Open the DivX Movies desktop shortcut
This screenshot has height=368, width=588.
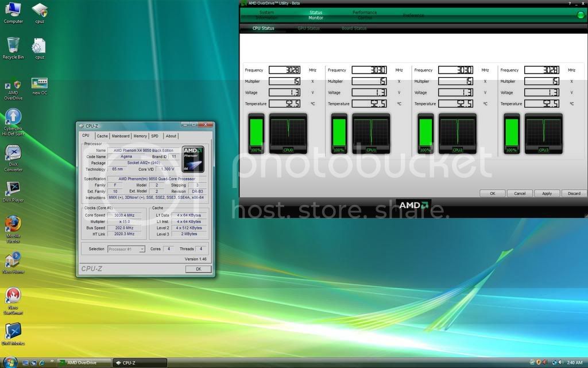pos(13,334)
